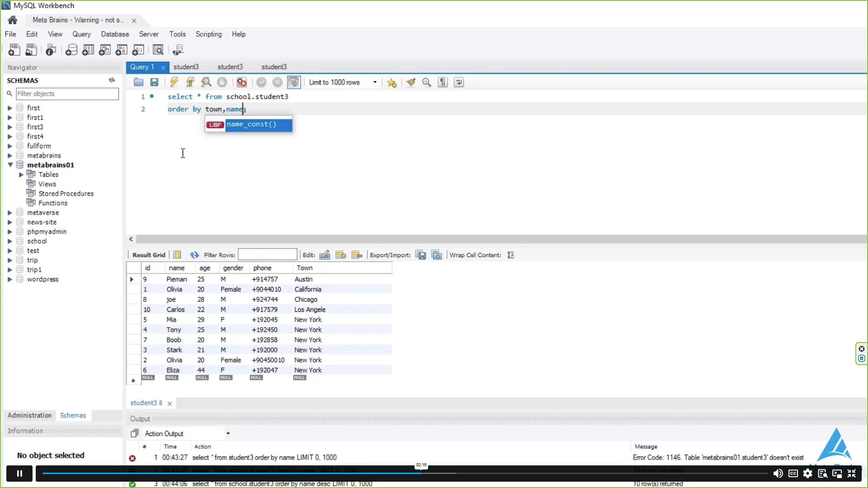Switch to the Administration tab
Viewport: 868px width, 488px height.
pyautogui.click(x=29, y=415)
